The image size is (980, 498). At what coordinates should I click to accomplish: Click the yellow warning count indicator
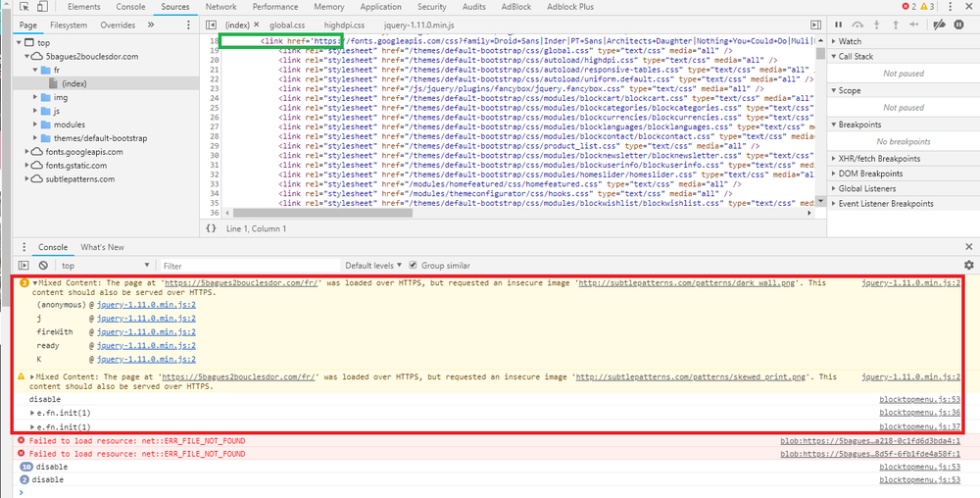click(927, 7)
